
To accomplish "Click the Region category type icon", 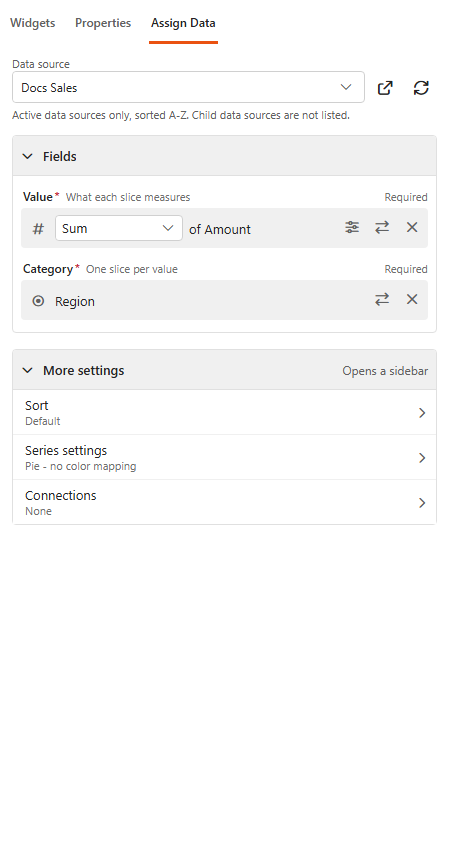I will coord(38,301).
